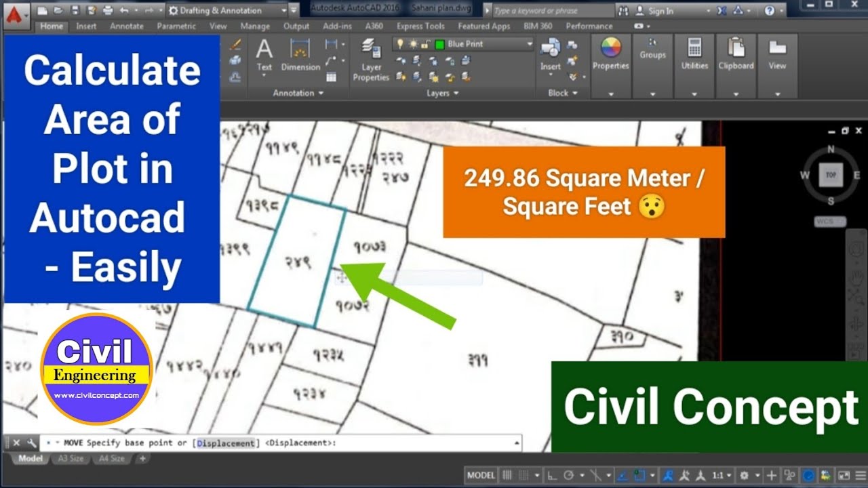Image resolution: width=868 pixels, height=488 pixels.
Task: Click the Save As icon
Action: tap(91, 11)
